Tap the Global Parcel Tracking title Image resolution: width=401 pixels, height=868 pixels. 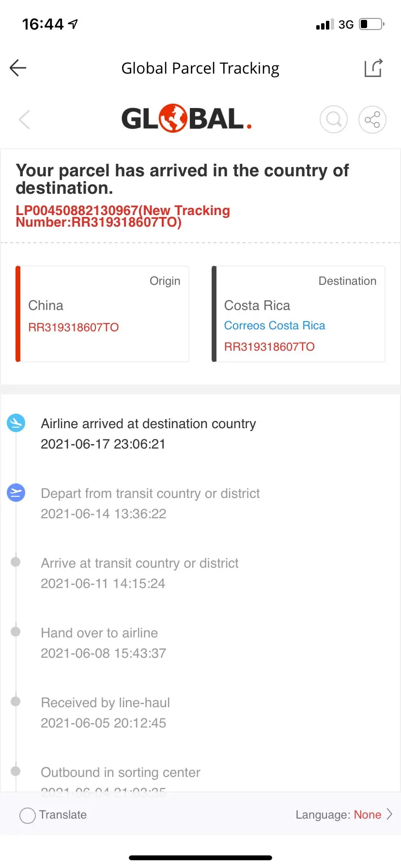(x=200, y=68)
